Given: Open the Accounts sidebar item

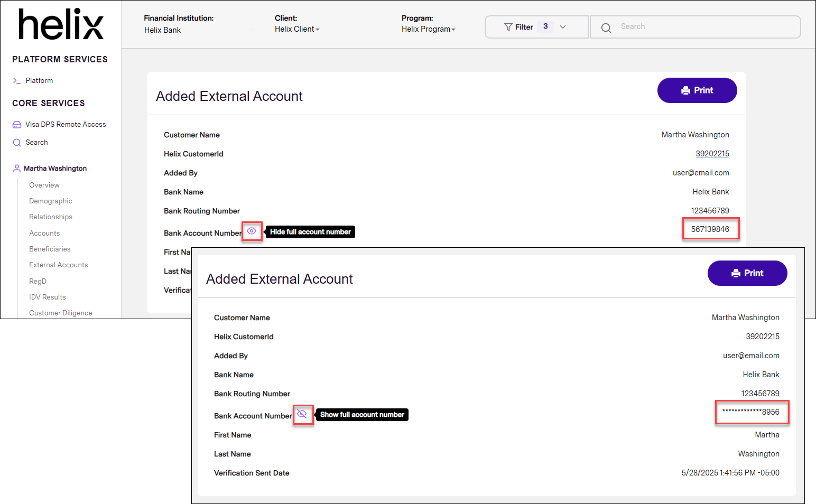Looking at the screenshot, I should [44, 234].
